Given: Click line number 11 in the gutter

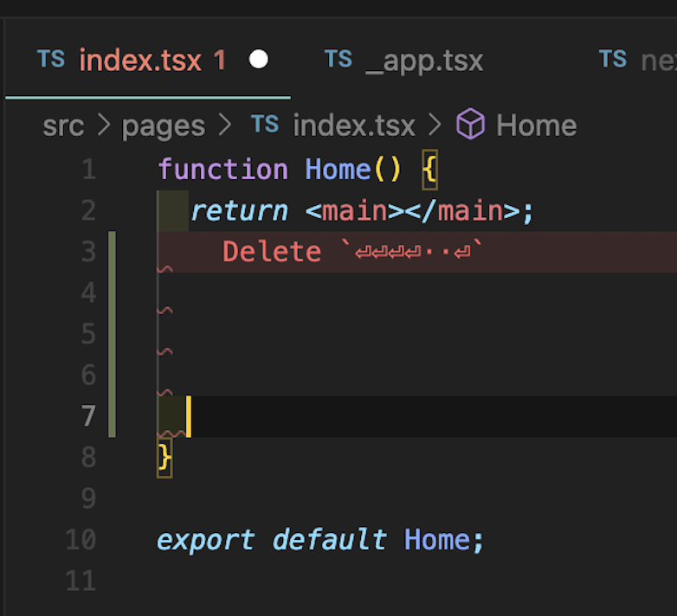Looking at the screenshot, I should (81, 581).
